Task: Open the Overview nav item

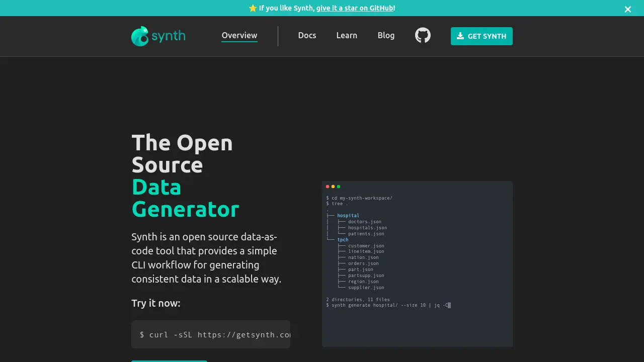Action: pyautogui.click(x=239, y=35)
